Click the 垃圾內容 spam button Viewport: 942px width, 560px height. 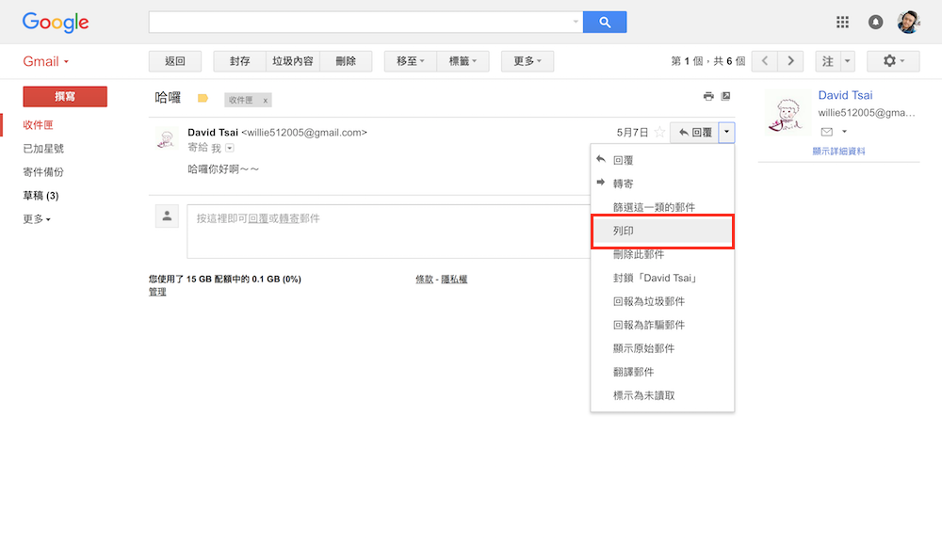click(x=293, y=61)
